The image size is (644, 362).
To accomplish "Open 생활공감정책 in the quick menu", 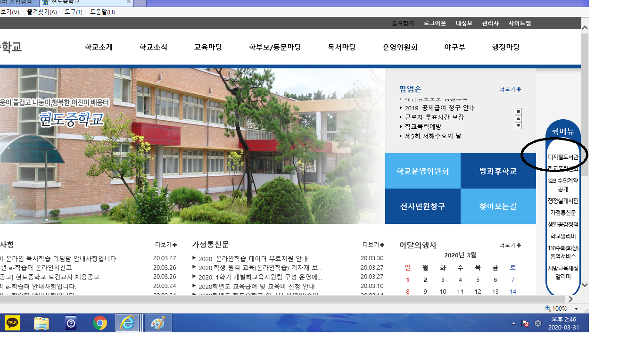I will point(563,224).
